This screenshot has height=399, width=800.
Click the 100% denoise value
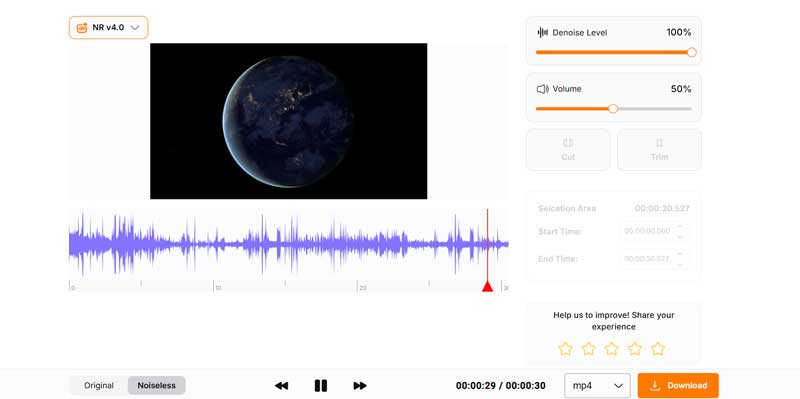point(679,33)
